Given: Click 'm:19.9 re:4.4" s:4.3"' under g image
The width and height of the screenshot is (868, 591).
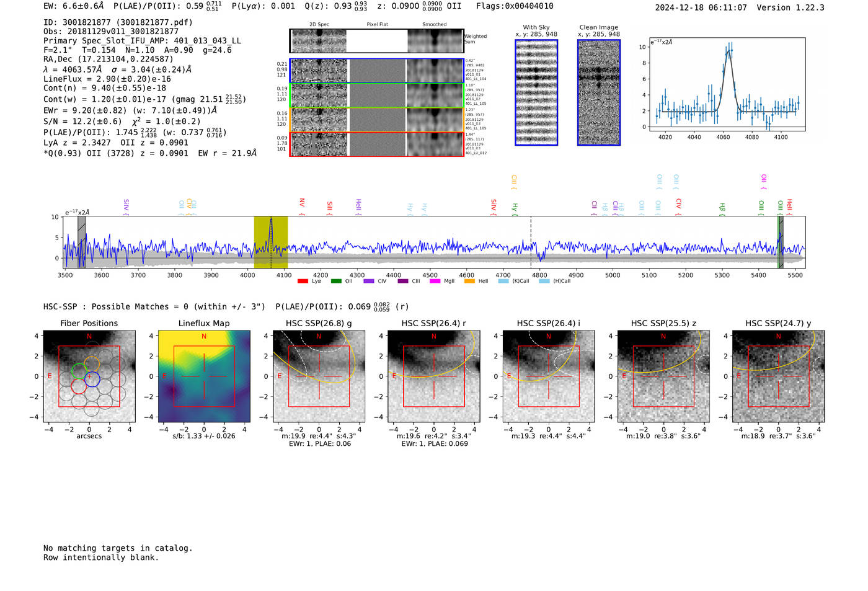Looking at the screenshot, I should [319, 436].
